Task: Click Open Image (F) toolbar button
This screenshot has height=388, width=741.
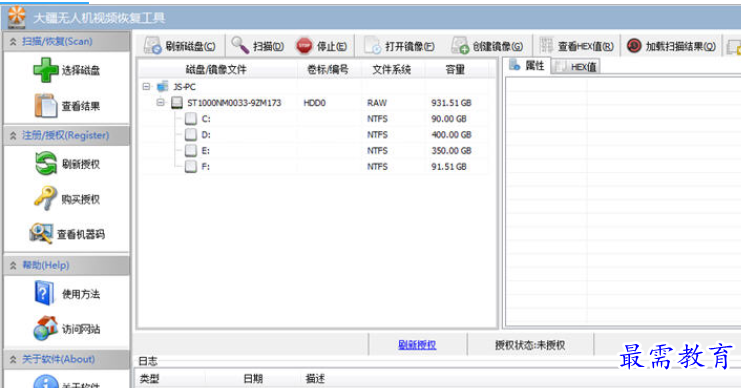Action: [x=399, y=46]
